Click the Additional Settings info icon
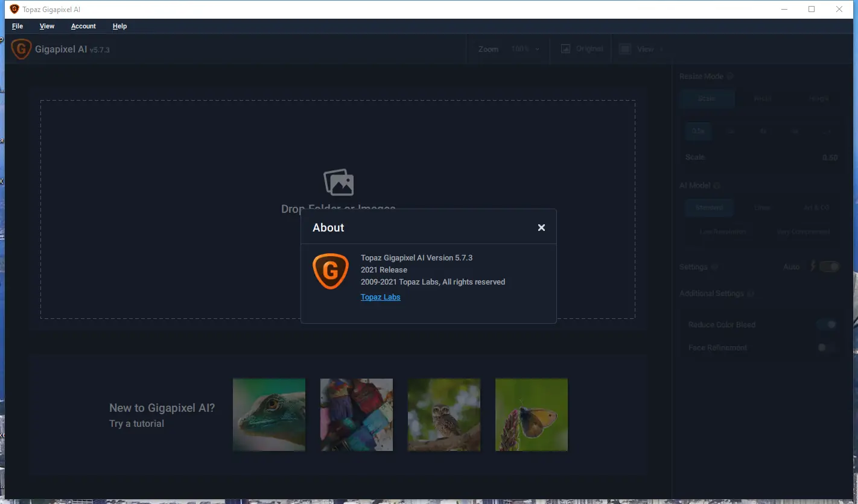Image resolution: width=858 pixels, height=504 pixels. 751,294
